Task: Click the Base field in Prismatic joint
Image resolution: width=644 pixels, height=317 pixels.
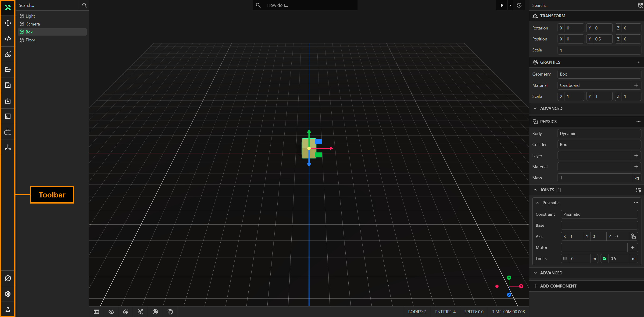Action: (599, 225)
